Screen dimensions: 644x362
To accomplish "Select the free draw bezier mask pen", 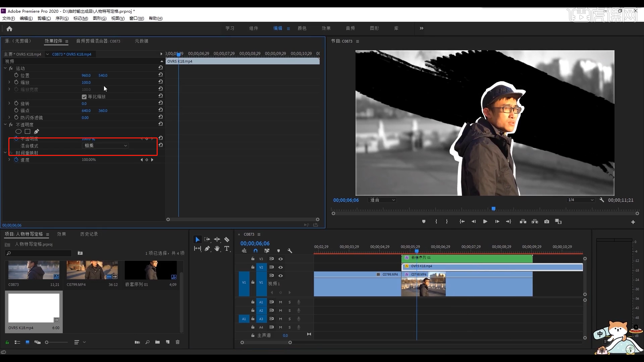I will pyautogui.click(x=37, y=132).
